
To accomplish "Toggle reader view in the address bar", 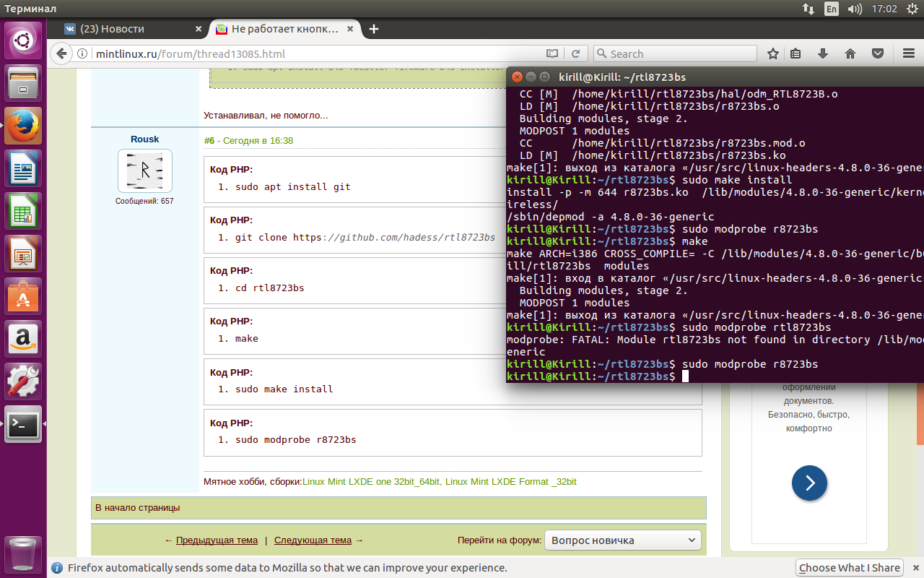I will pyautogui.click(x=552, y=53).
